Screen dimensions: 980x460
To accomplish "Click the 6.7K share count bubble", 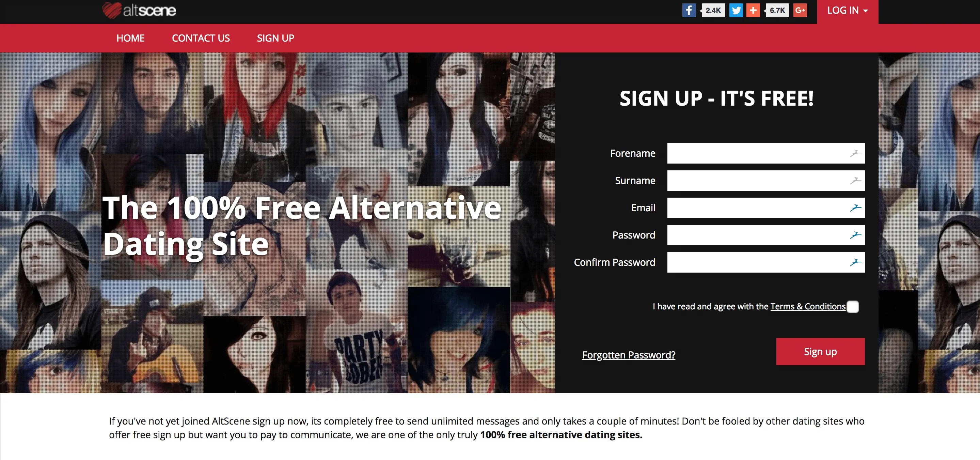I will point(777,10).
